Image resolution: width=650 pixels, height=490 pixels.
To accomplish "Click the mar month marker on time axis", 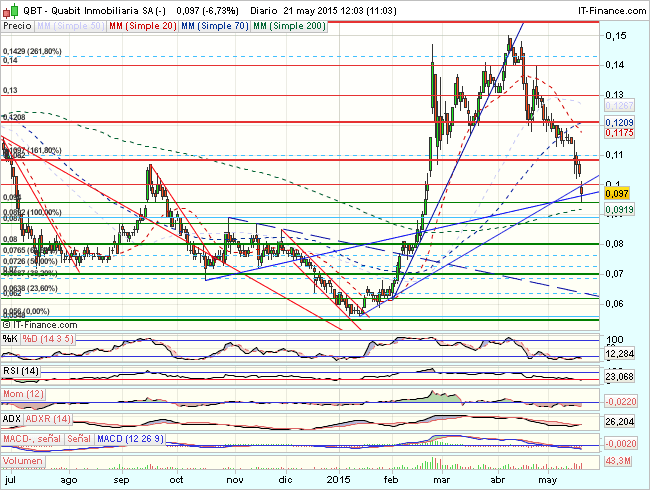I will [441, 480].
